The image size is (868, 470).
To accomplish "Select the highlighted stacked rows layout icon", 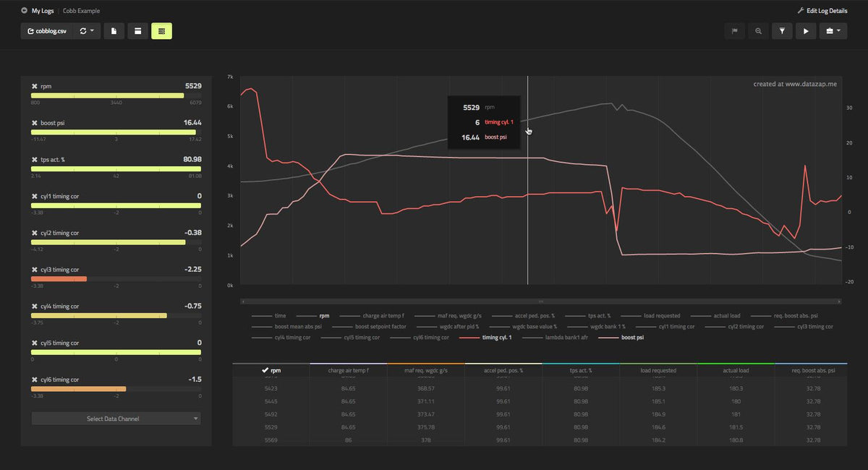I will tap(161, 31).
